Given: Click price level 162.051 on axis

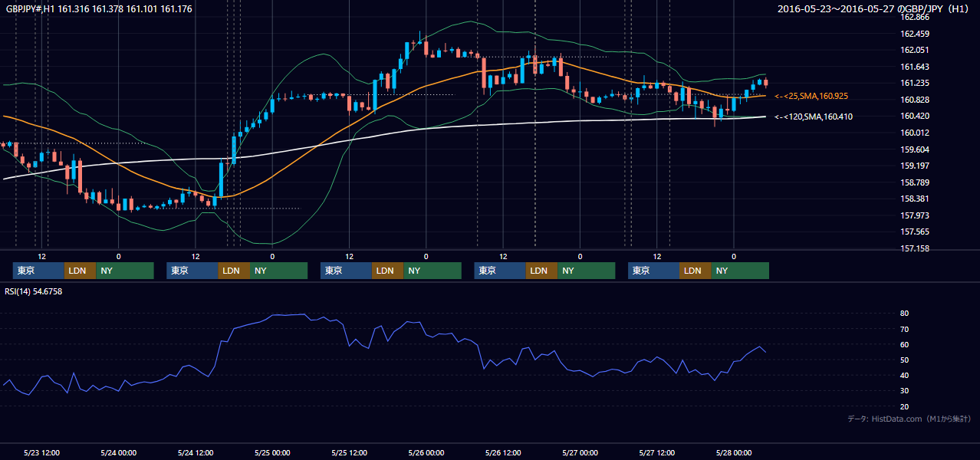Looking at the screenshot, I should point(915,50).
